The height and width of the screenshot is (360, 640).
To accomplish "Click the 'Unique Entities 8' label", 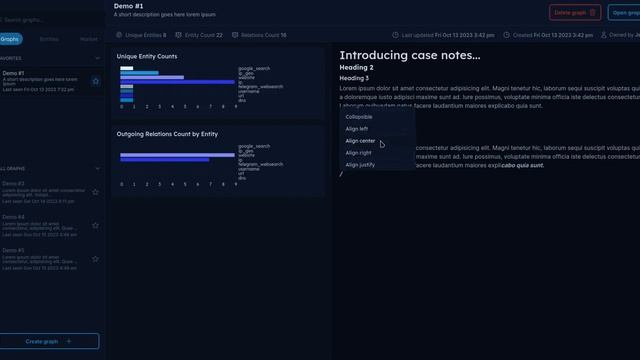I will pos(146,35).
